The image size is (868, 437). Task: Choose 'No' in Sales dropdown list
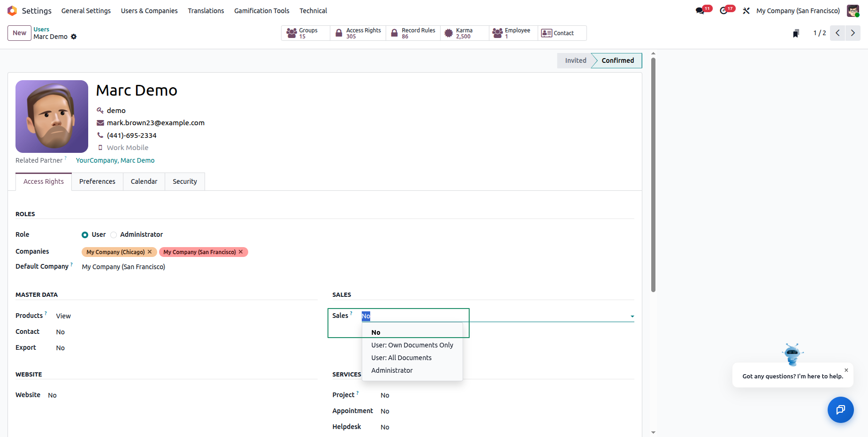tap(412, 332)
